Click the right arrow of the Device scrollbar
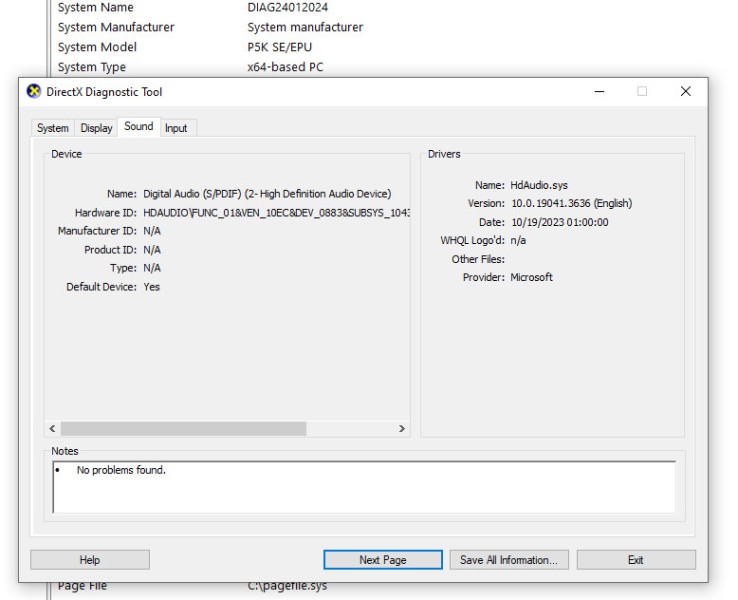738x600 pixels. pos(402,429)
